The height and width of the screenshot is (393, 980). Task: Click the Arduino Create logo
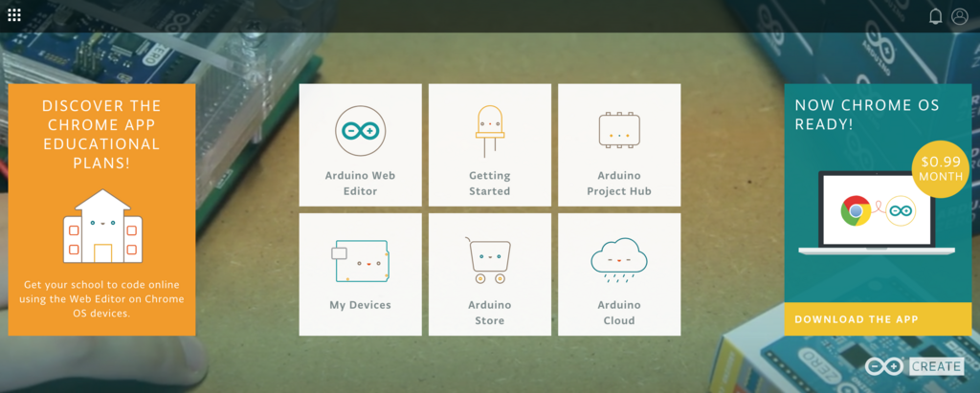(x=914, y=367)
